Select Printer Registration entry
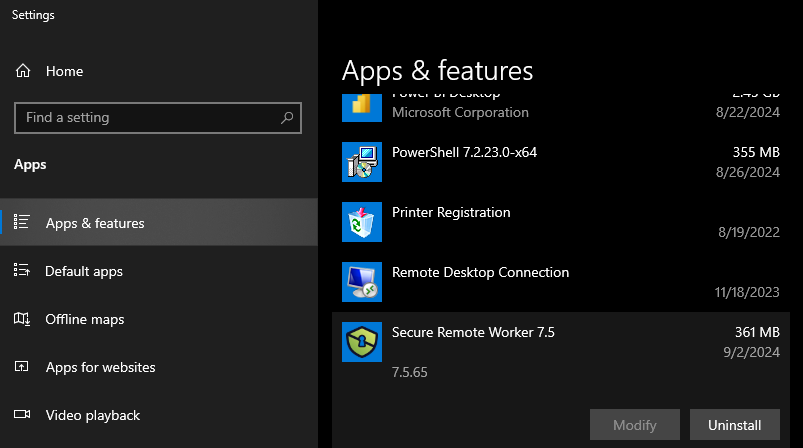The width and height of the screenshot is (803, 448). (561, 222)
